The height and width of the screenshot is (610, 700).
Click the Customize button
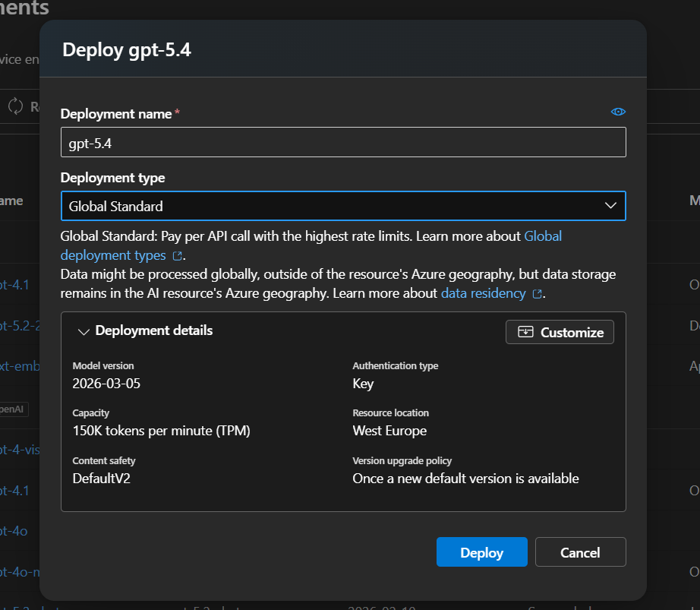point(560,332)
